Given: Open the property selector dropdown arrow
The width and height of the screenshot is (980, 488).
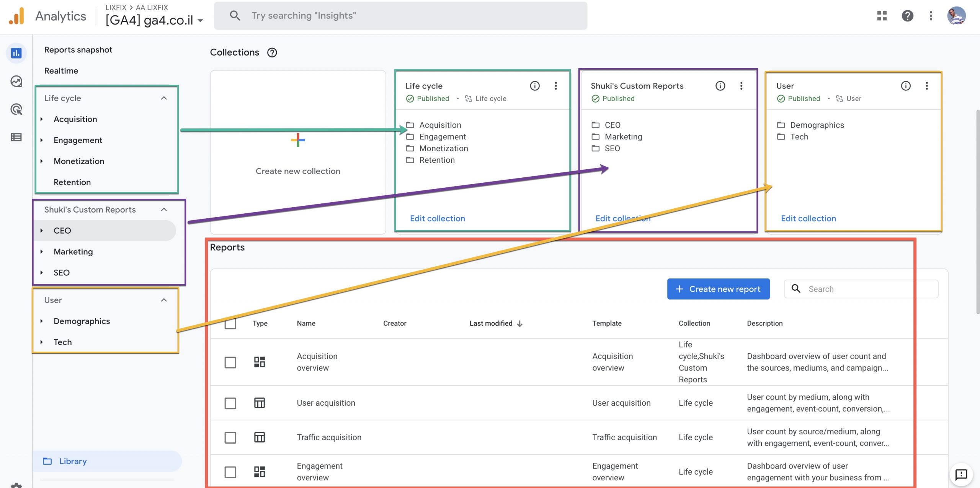Looking at the screenshot, I should (x=200, y=21).
